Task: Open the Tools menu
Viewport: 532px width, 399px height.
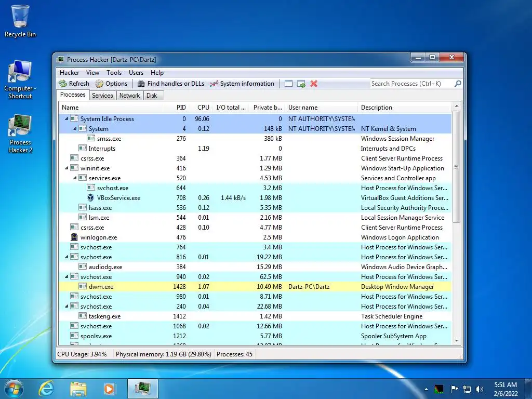Action: click(x=114, y=73)
